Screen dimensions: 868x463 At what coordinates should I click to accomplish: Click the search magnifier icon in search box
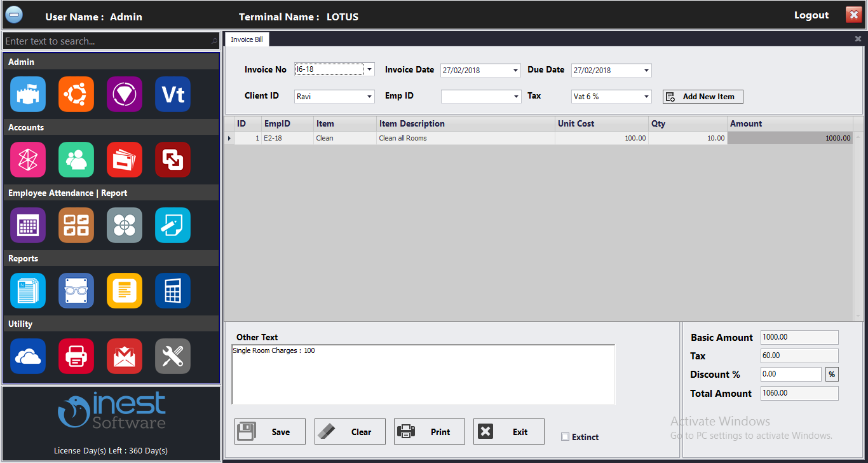tap(214, 41)
